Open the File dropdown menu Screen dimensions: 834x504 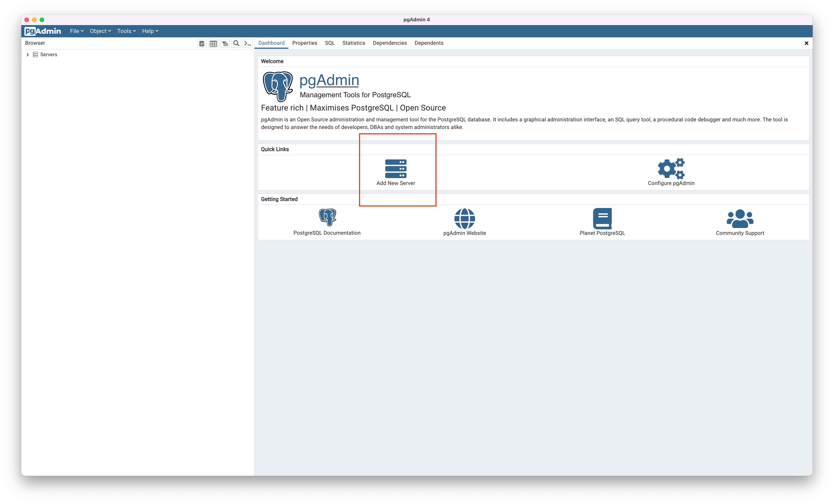[x=77, y=31]
